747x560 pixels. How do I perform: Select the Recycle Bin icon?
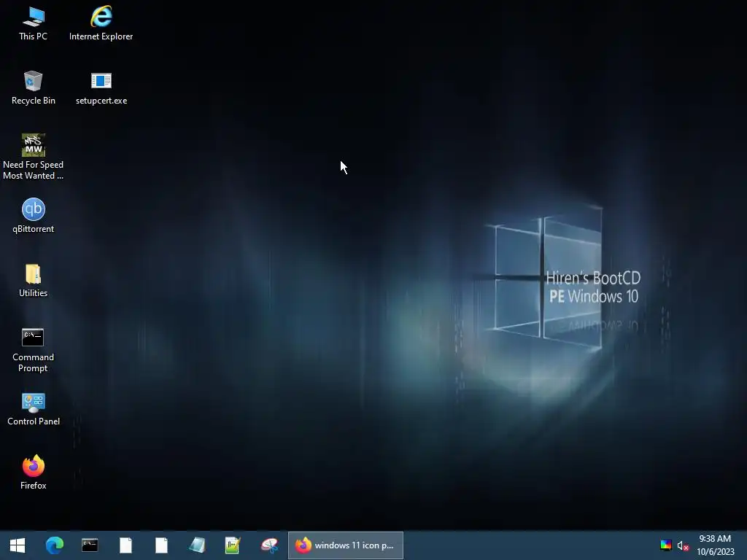point(33,88)
